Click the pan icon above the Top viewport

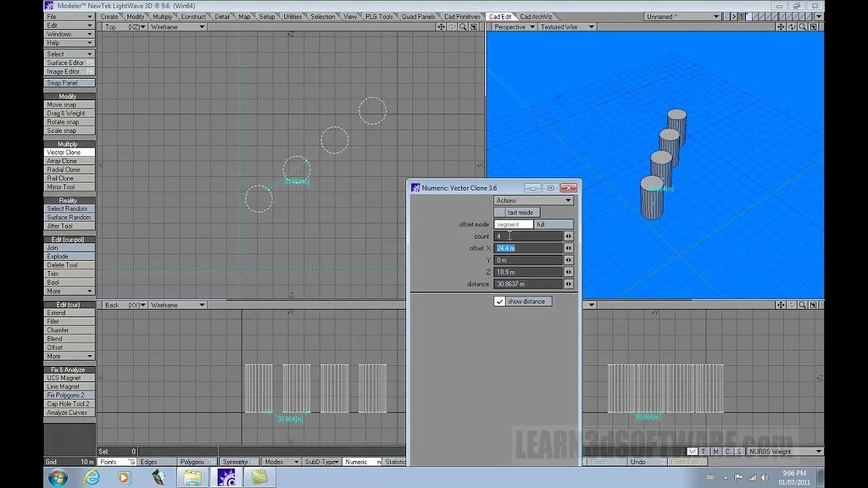tap(441, 26)
